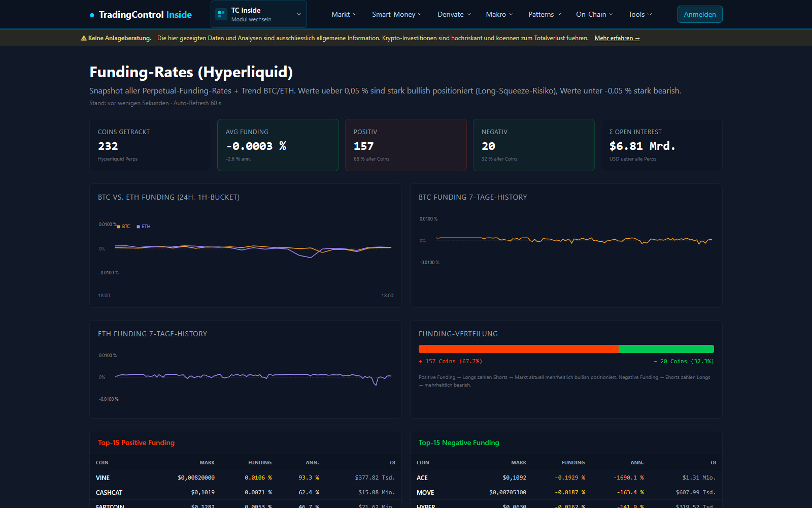Viewport: 812px width, 508px height.
Task: Click the "+ 157 Coins (67.7%)" label
Action: click(451, 362)
